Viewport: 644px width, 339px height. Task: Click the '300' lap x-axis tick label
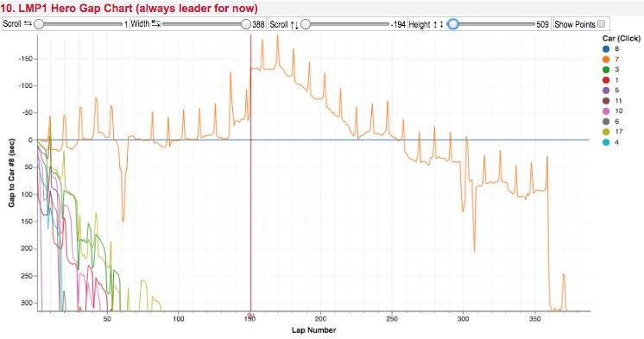tap(464, 319)
